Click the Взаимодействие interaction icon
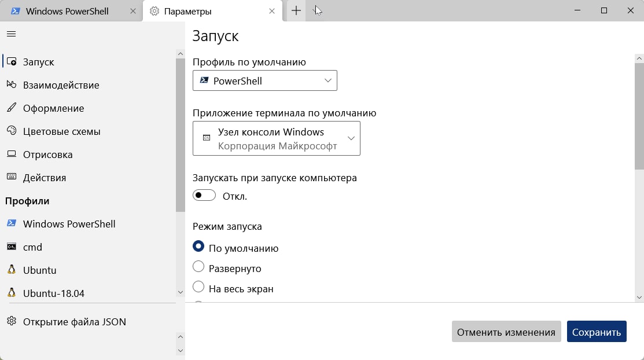 click(12, 85)
